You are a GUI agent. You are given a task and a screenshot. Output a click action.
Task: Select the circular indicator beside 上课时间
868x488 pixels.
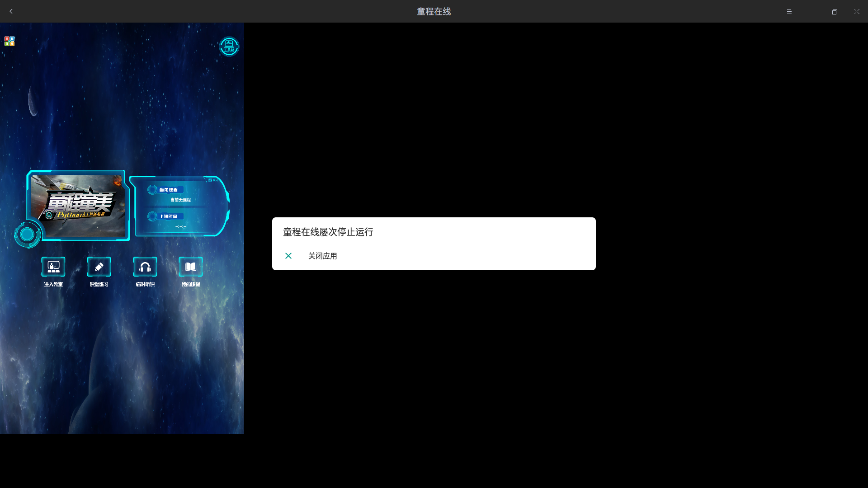(152, 216)
